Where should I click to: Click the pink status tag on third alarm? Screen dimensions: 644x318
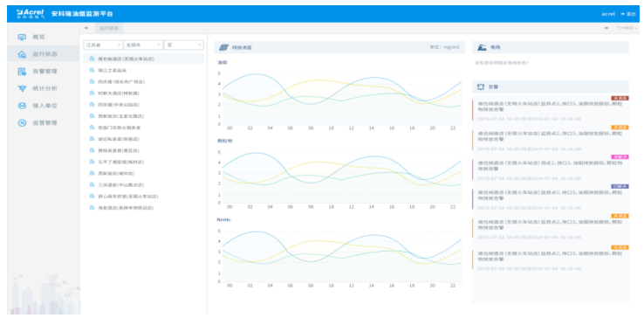coord(620,156)
